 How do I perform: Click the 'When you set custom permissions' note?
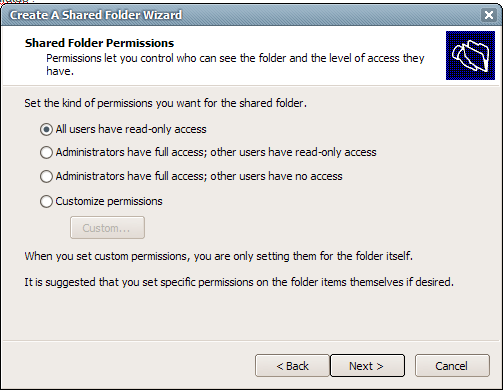(219, 256)
